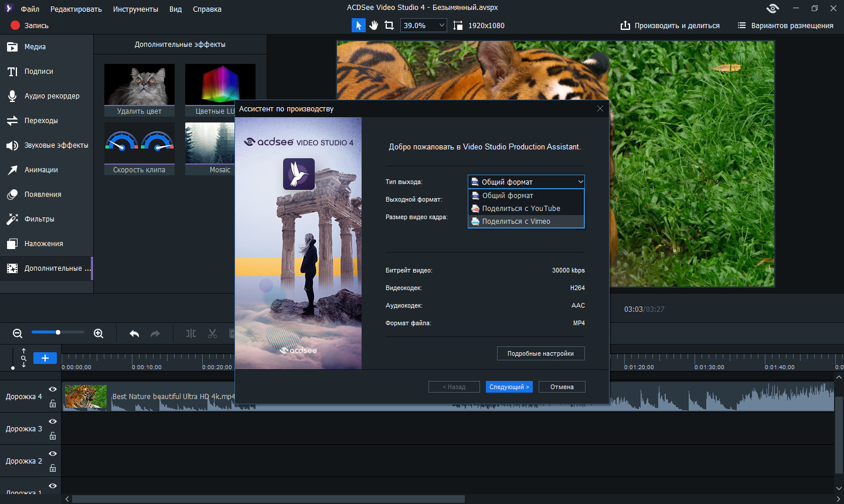Click the vertical track list scrollbar
Viewport: 844px width, 504px height.
tap(839, 435)
